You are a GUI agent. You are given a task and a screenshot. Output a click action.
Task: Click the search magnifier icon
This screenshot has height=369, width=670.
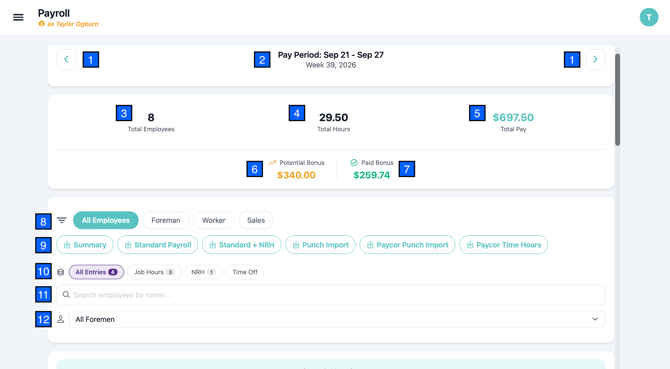point(66,295)
